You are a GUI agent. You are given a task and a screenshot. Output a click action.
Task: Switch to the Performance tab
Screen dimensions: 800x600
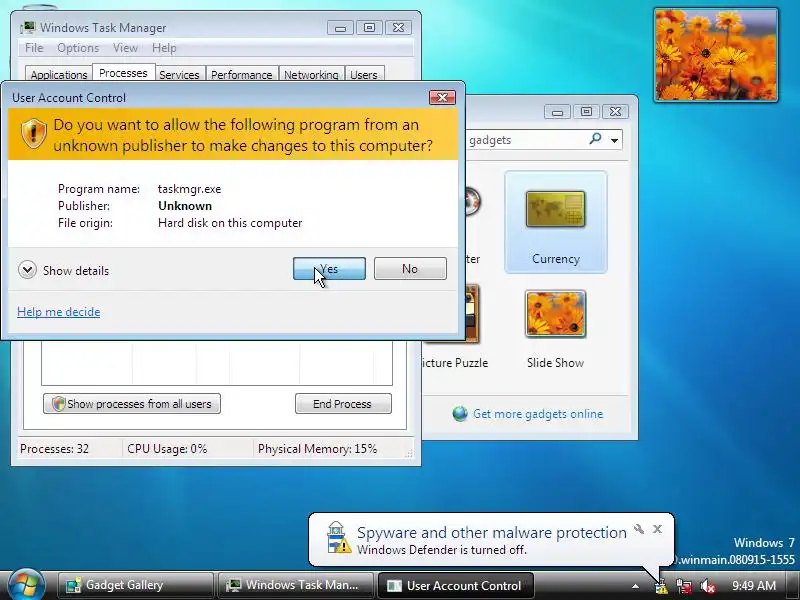click(242, 74)
